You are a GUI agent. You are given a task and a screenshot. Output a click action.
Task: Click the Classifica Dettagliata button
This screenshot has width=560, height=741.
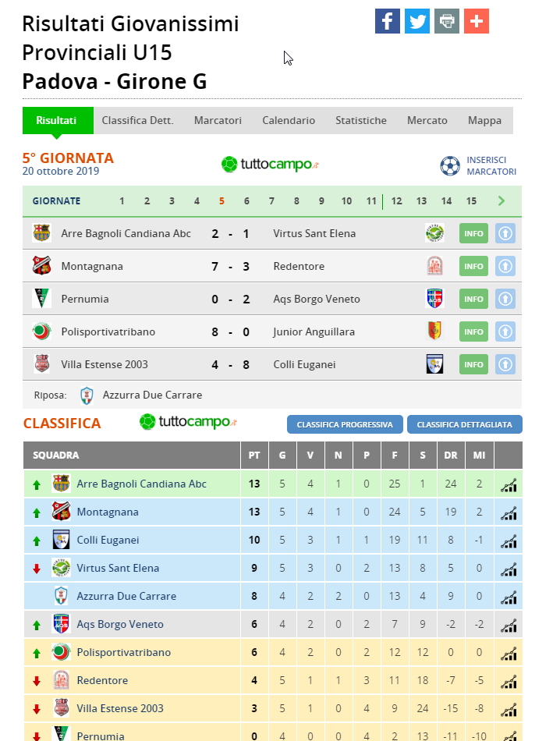pyautogui.click(x=465, y=424)
